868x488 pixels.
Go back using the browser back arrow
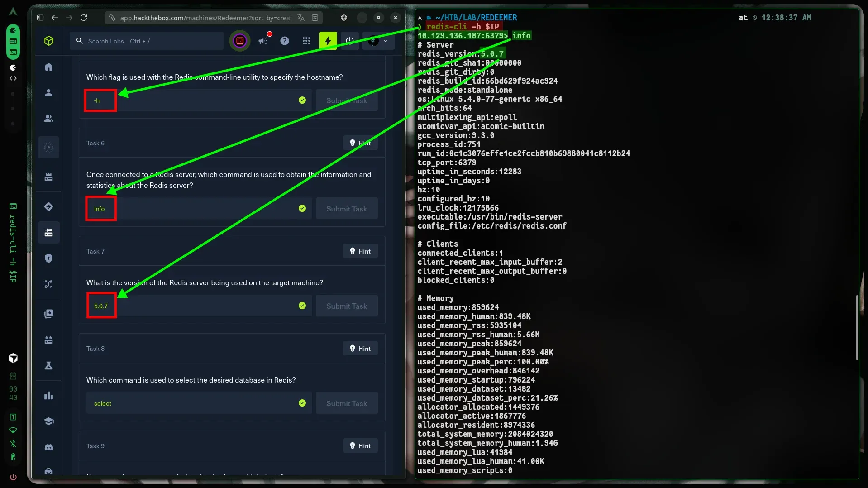55,18
